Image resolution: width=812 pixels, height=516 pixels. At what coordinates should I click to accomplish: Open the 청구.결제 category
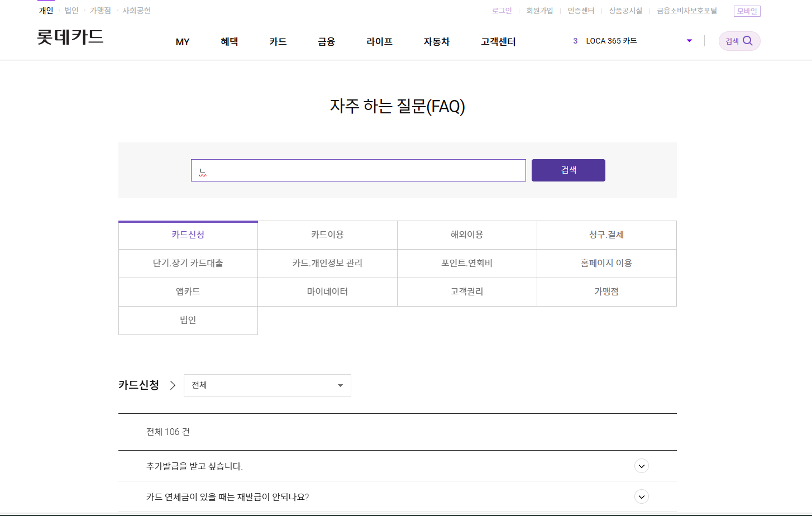[606, 235]
